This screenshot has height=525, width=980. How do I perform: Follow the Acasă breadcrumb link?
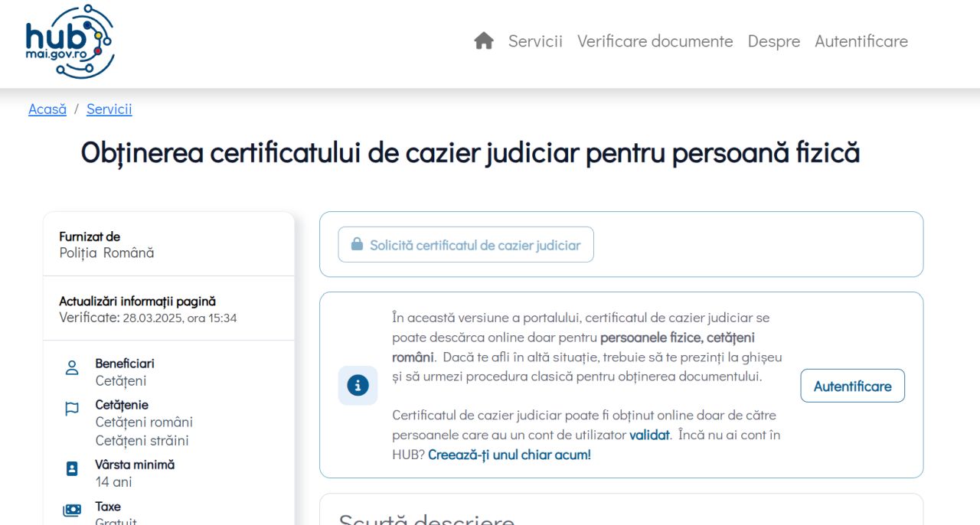tap(47, 109)
